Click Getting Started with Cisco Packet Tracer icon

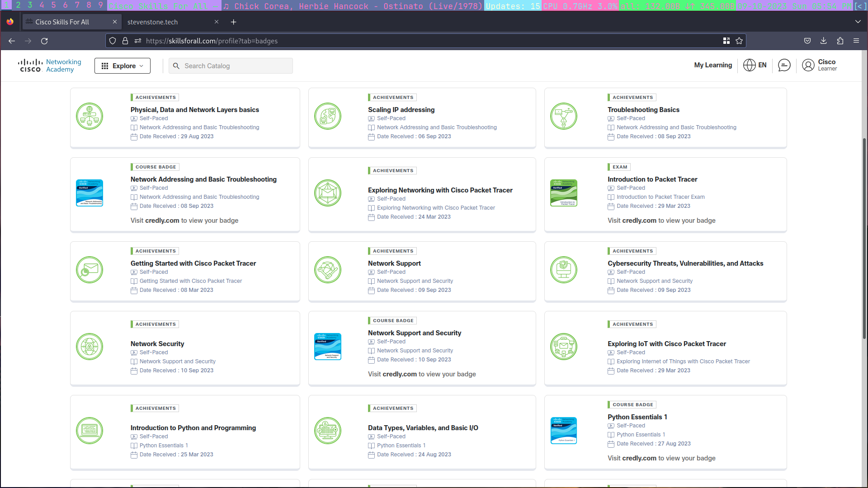[x=90, y=270]
